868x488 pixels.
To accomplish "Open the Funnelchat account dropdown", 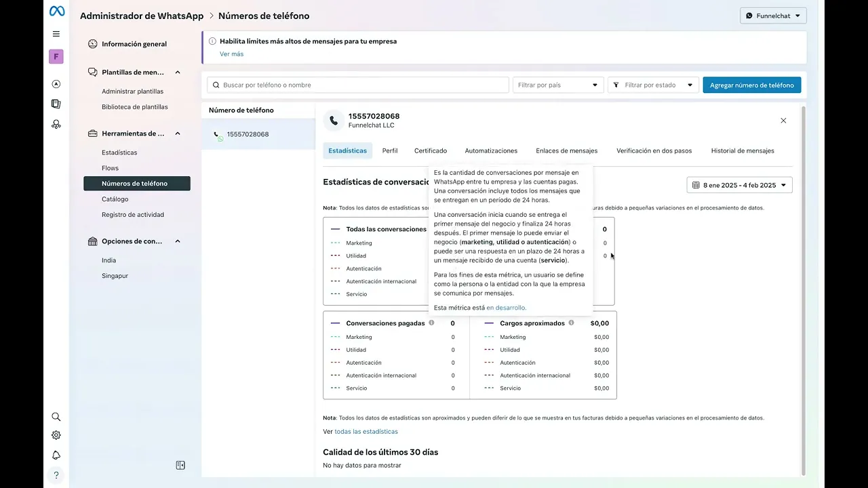I will [773, 16].
